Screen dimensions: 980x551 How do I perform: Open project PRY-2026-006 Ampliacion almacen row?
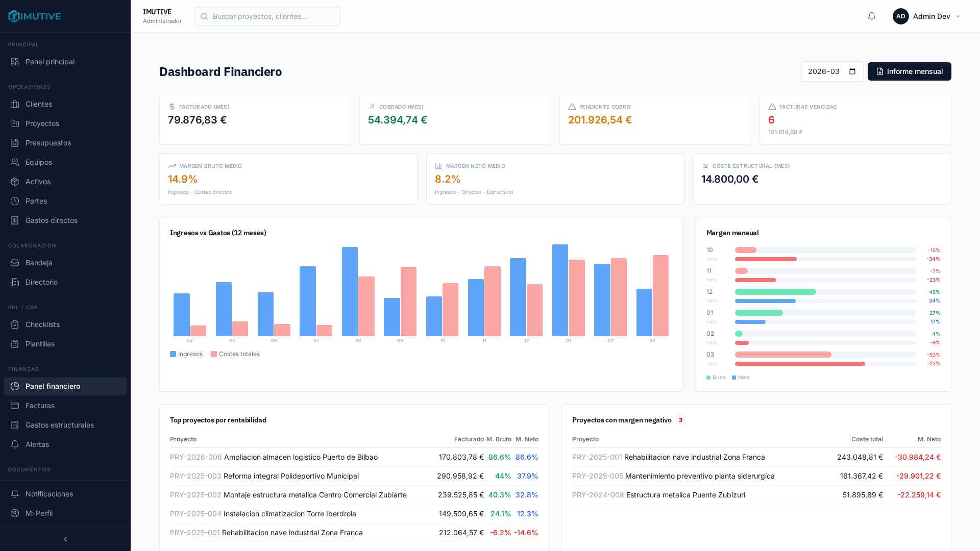[301, 457]
